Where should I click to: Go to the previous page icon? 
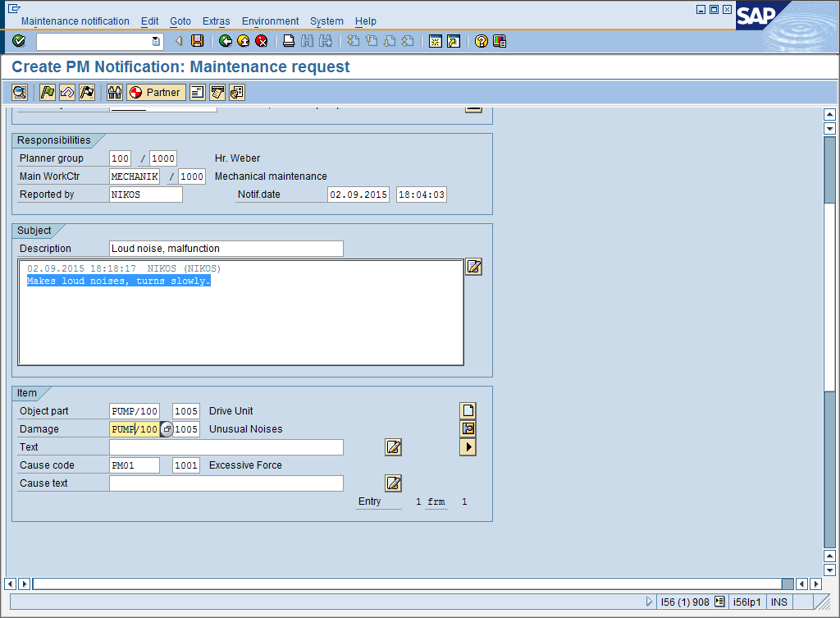tap(372, 41)
